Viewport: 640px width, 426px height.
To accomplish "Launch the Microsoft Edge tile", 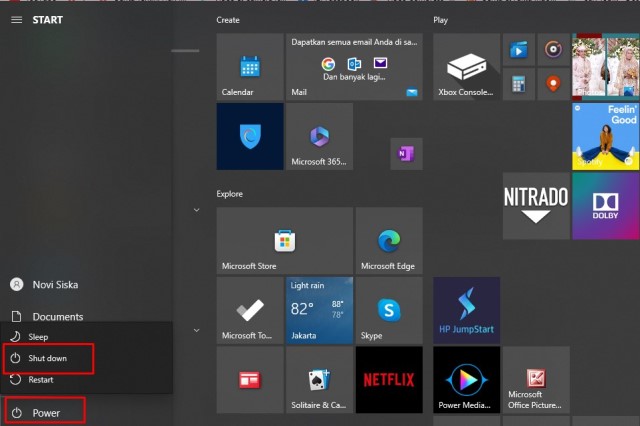I will coord(389,241).
